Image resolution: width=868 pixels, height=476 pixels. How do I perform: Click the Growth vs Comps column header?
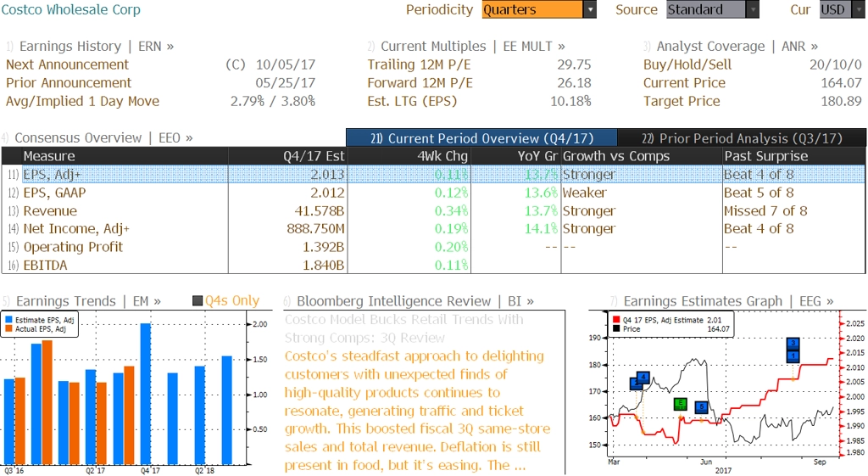pos(642,156)
